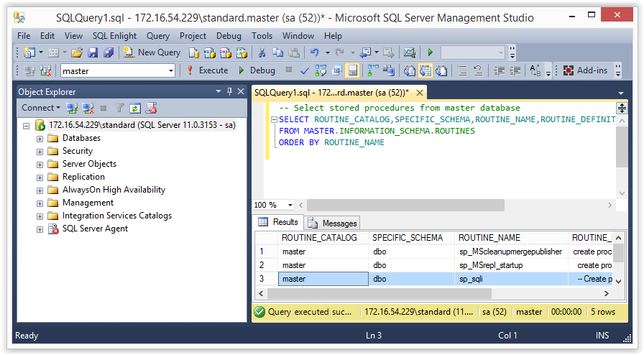Viewport: 644px width, 355px height.
Task: Save the query with the floppy disk icon
Action: coord(93,52)
